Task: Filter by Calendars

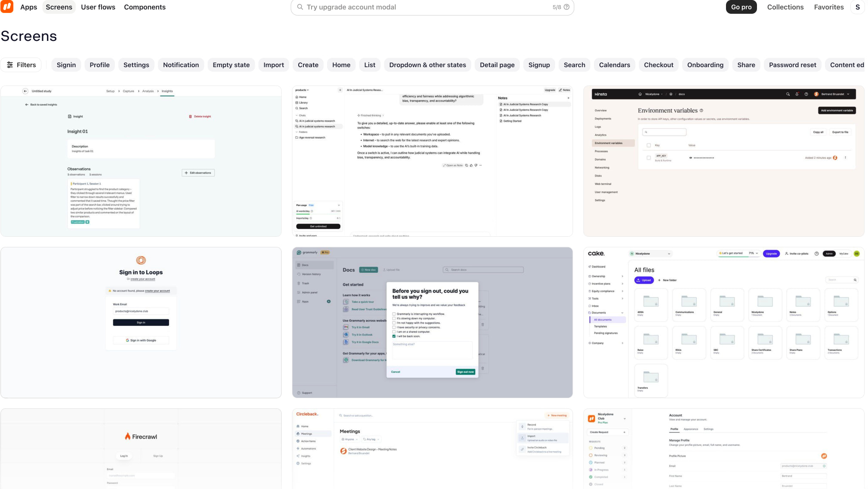Action: point(614,65)
